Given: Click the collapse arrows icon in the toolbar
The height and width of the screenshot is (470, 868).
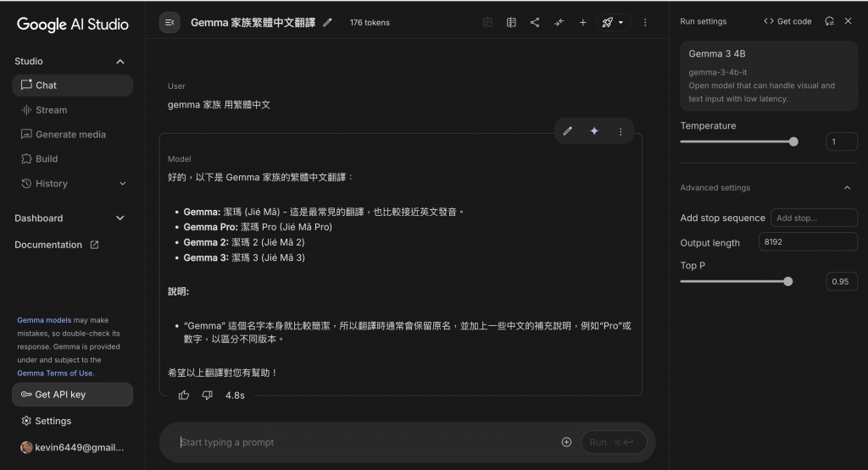Looking at the screenshot, I should (x=559, y=23).
